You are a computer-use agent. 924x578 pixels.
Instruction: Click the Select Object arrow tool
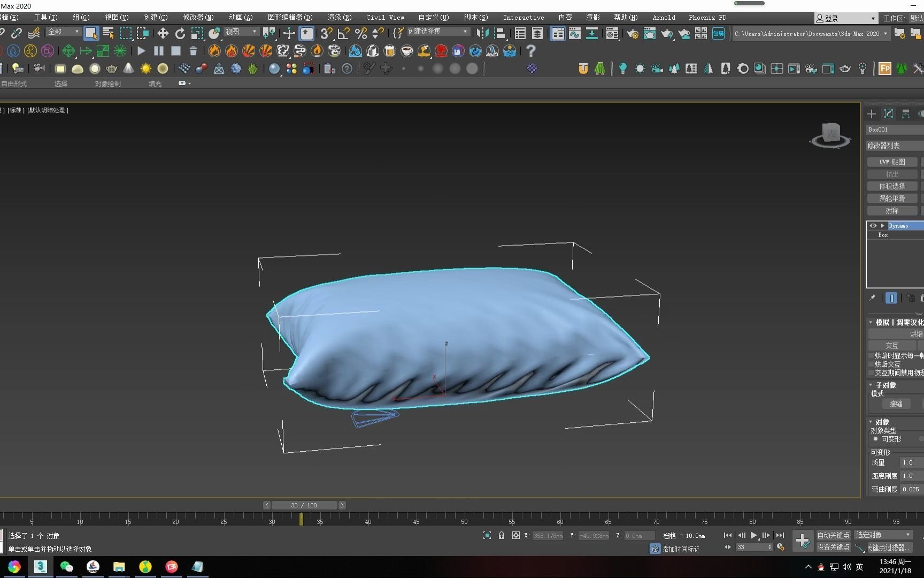(x=91, y=34)
